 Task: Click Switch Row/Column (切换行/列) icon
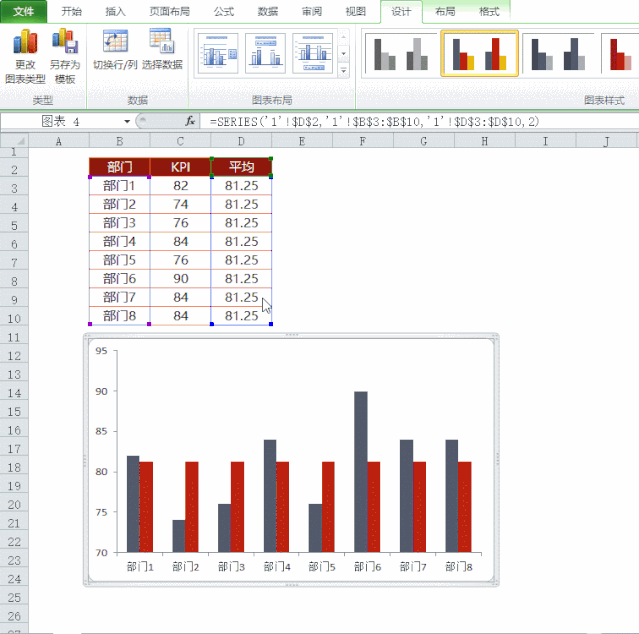point(115,49)
